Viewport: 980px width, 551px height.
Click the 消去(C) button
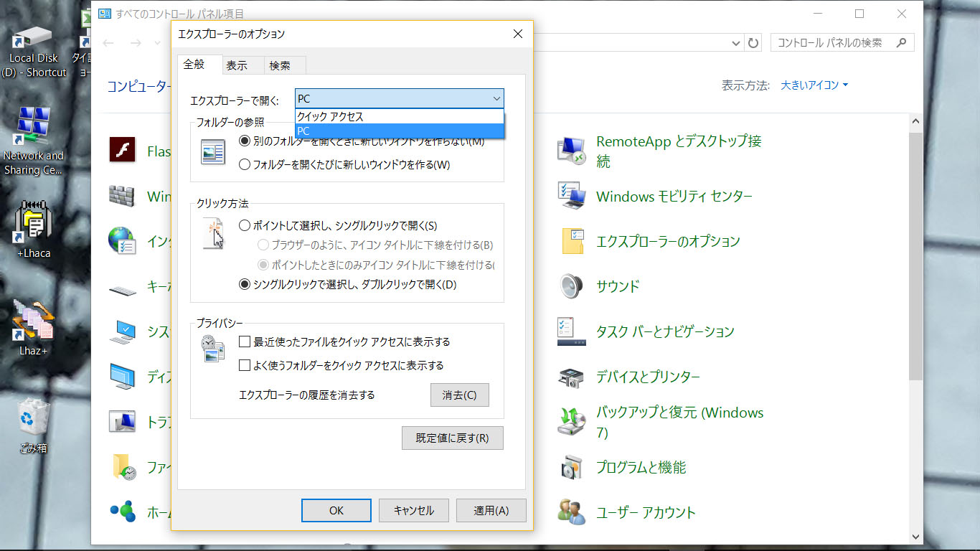[460, 395]
